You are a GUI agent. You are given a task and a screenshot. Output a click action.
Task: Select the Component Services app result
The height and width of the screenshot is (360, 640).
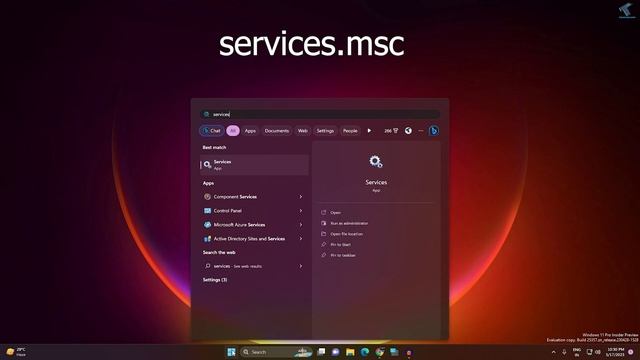254,197
